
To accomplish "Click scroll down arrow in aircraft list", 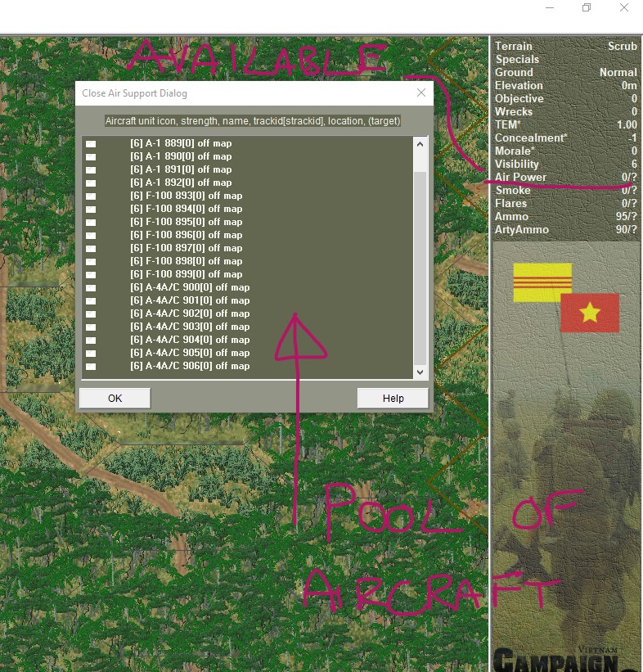I will tap(420, 372).
